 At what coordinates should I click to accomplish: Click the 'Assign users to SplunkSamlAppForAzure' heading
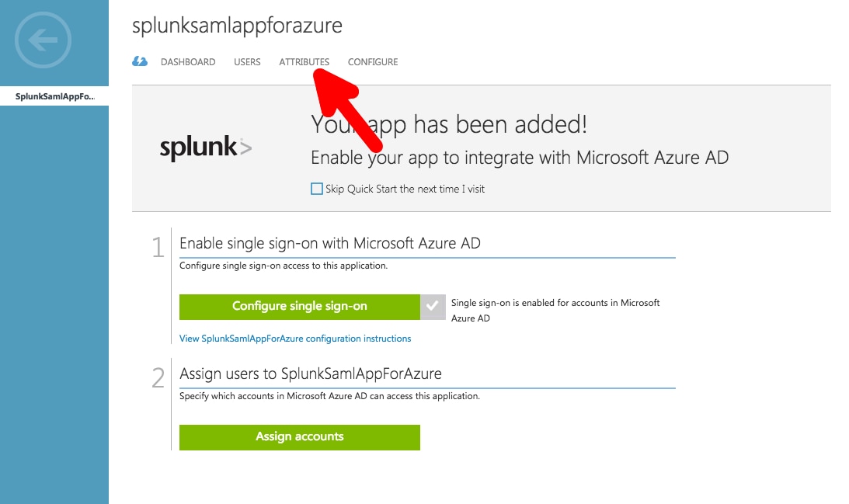(310, 374)
